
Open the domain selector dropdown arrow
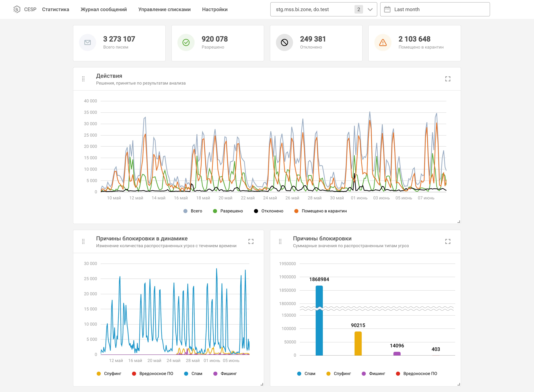click(x=370, y=10)
